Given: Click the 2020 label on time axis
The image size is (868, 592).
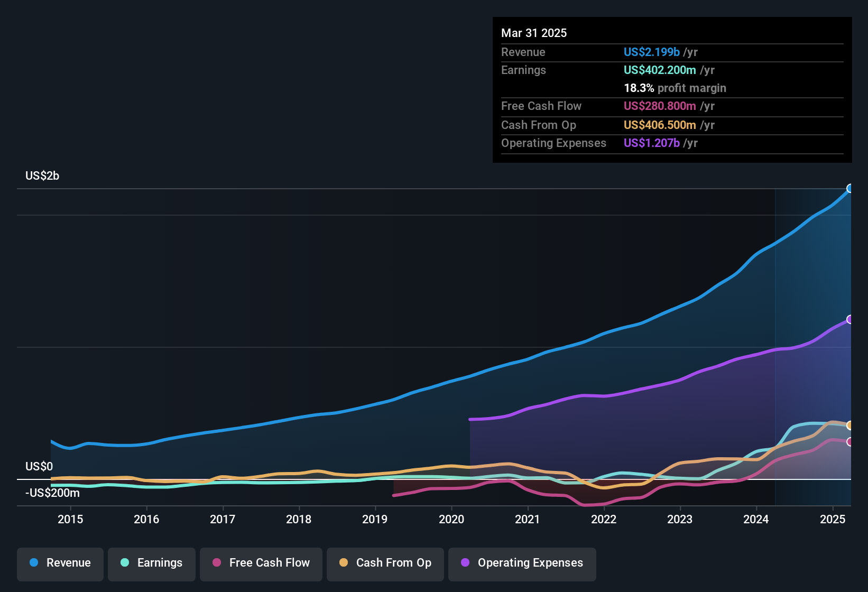Looking at the screenshot, I should click(x=451, y=520).
